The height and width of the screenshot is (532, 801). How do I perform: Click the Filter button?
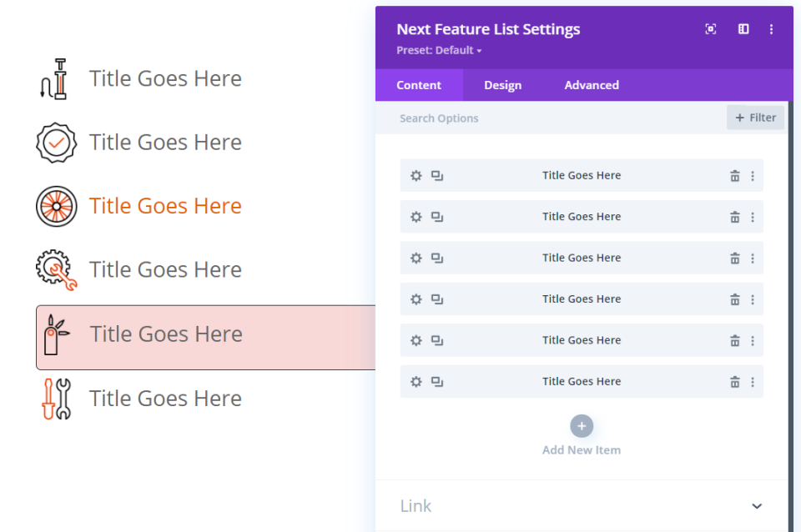click(x=756, y=118)
